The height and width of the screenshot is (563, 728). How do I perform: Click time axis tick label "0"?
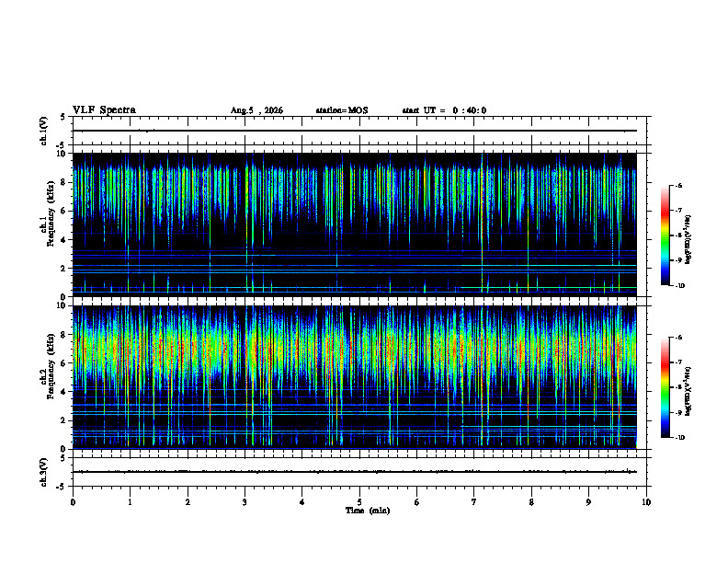tap(73, 502)
